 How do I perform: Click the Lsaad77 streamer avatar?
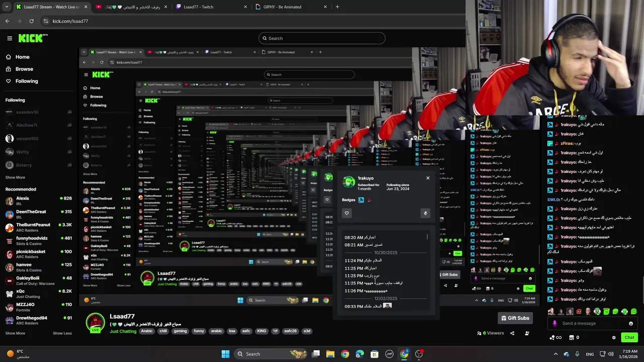pyautogui.click(x=95, y=323)
